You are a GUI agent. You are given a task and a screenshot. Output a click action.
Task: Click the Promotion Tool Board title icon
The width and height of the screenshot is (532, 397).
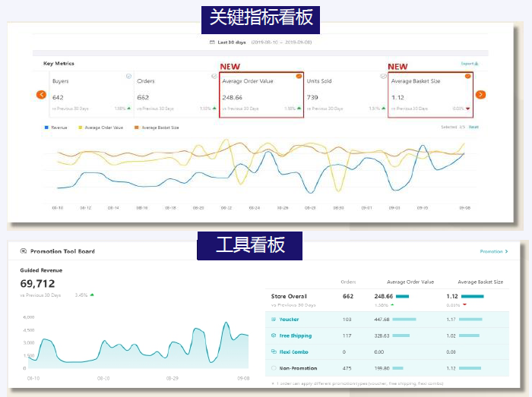(24, 251)
